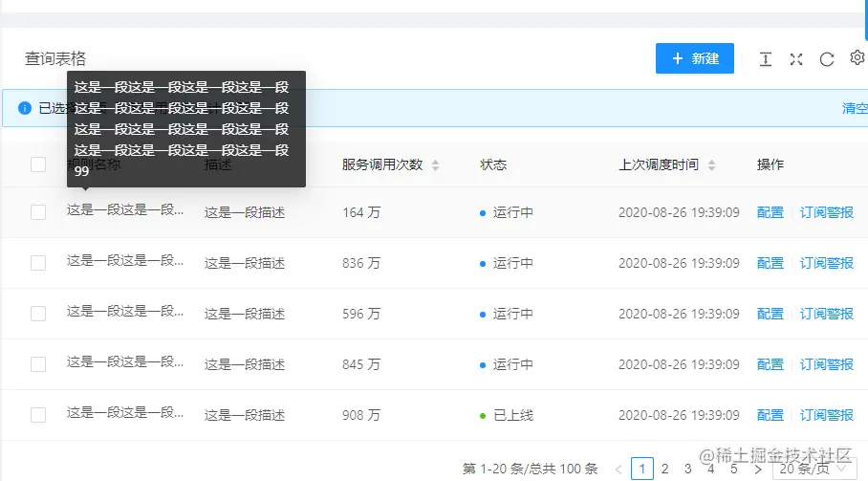Open the table density (row height) icon
This screenshot has width=868, height=481.
coord(766,59)
